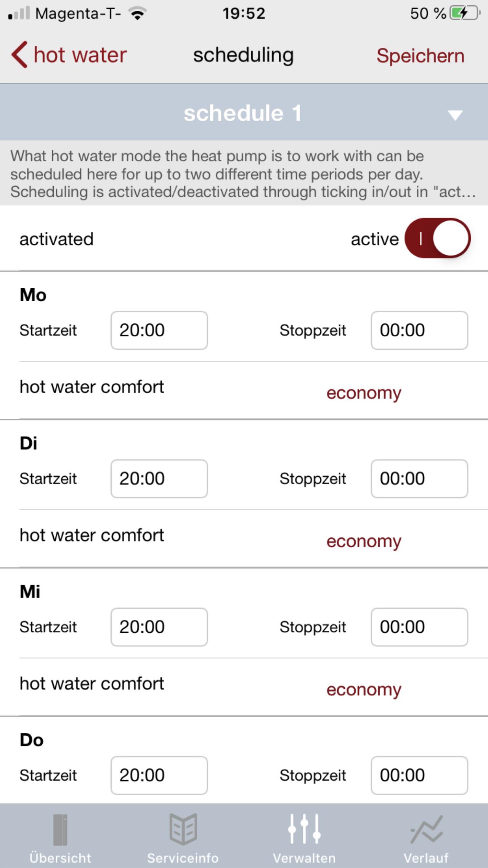This screenshot has height=868, width=488.
Task: Tap the battery charging icon
Action: click(x=465, y=13)
